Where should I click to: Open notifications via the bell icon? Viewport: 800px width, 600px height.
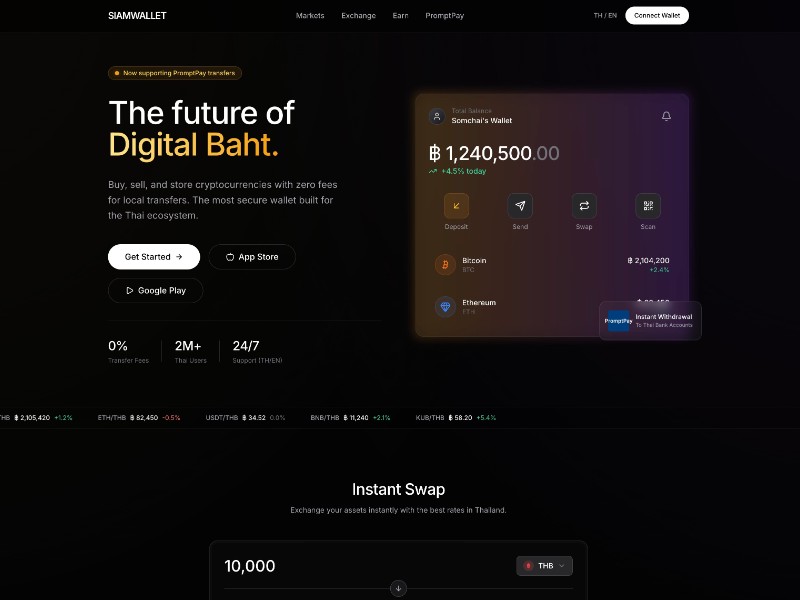(666, 116)
